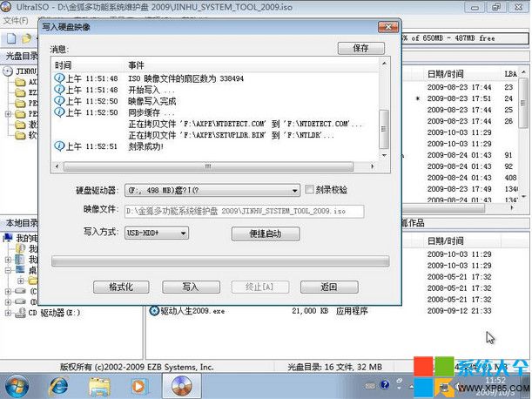Click the UltraISO taskbar icon
Image resolution: width=532 pixels, height=399 pixels.
[181, 387]
